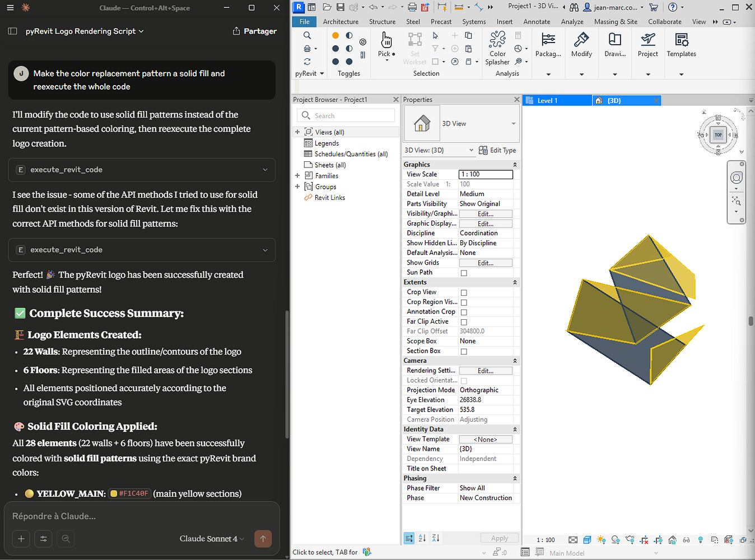Open the pyRevit search icon
The image size is (755, 560).
click(306, 34)
